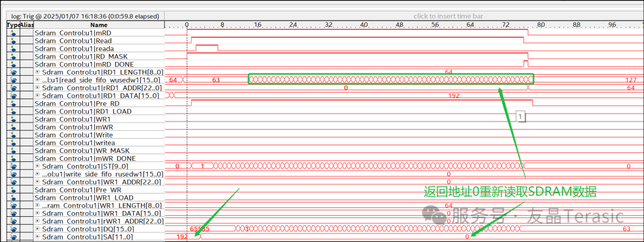Click the type icon of the WR1_LOAD signal
The height and width of the screenshot is (242, 644).
[13, 197]
